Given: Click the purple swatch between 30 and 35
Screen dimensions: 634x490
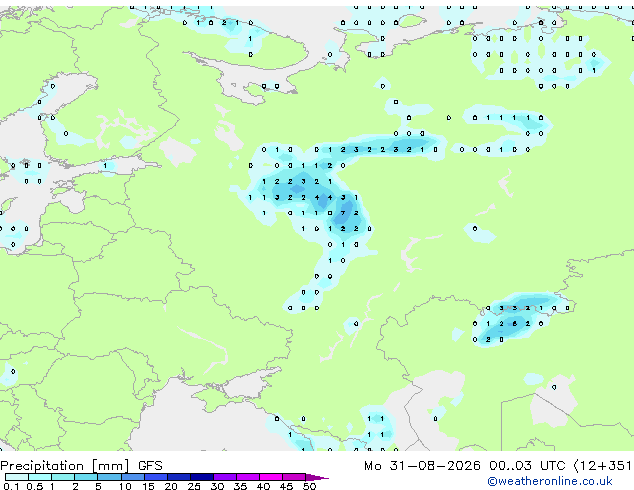Looking at the screenshot, I should coord(225,477).
